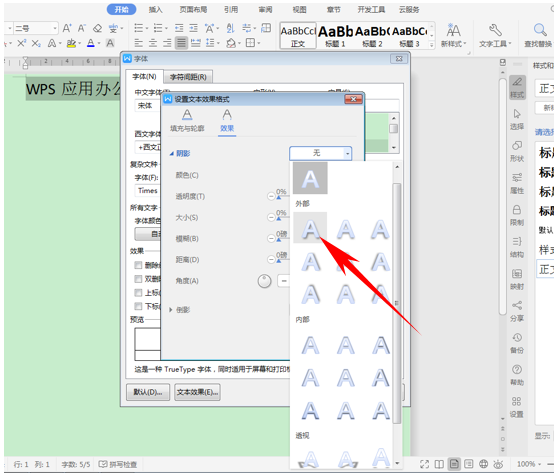Click the blur (模糊) slider minus button
Screen dimensions: 554x473
coord(271,238)
